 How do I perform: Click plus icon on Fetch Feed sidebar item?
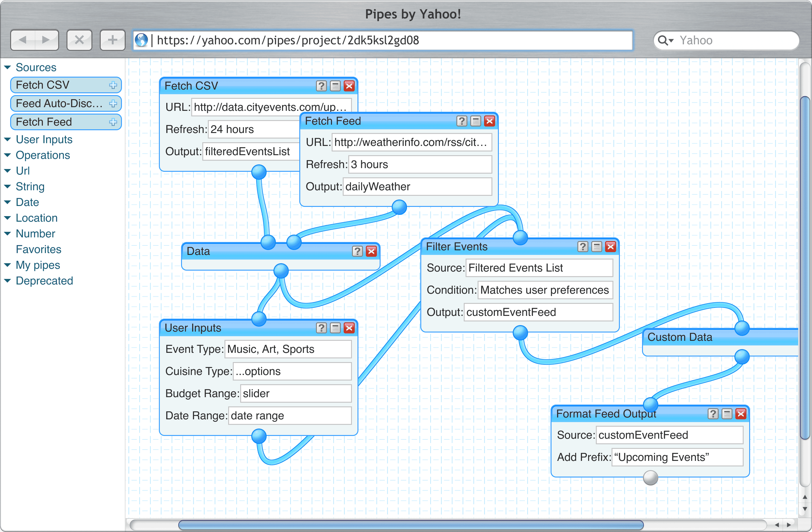[113, 122]
